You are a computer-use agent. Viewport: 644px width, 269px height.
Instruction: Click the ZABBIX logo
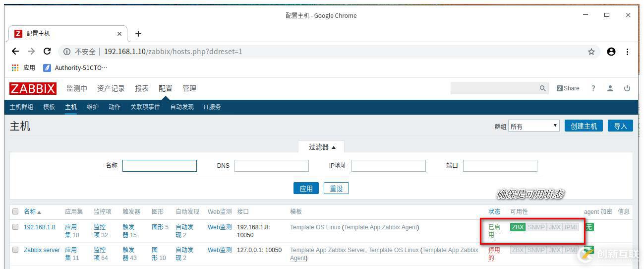[x=33, y=89]
